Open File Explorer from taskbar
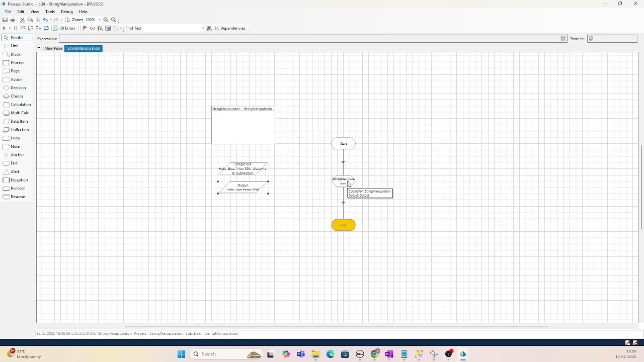The height and width of the screenshot is (362, 644). [315, 354]
